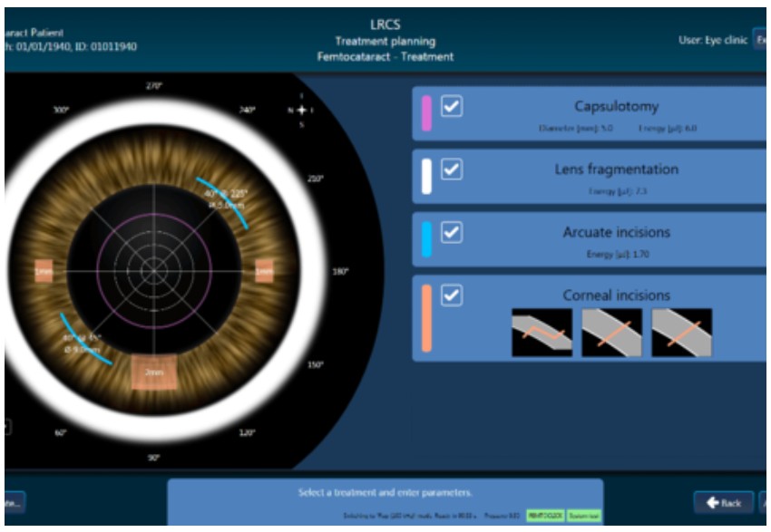Image resolution: width=771 pixels, height=532 pixels.
Task: Expand the Lens fragmentation panel
Action: click(x=617, y=177)
